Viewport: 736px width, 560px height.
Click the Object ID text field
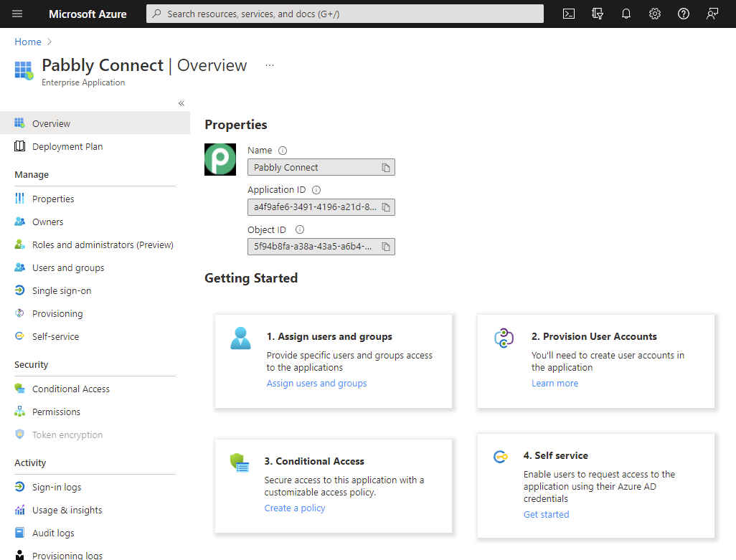(321, 246)
